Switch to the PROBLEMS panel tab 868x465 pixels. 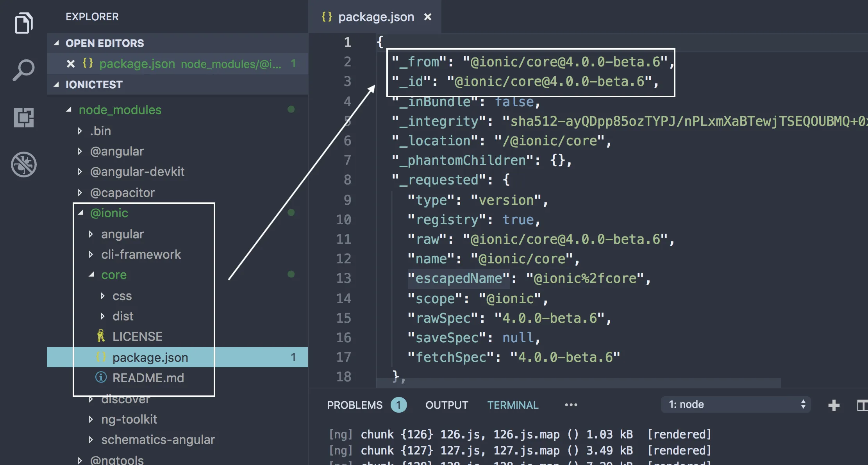355,405
